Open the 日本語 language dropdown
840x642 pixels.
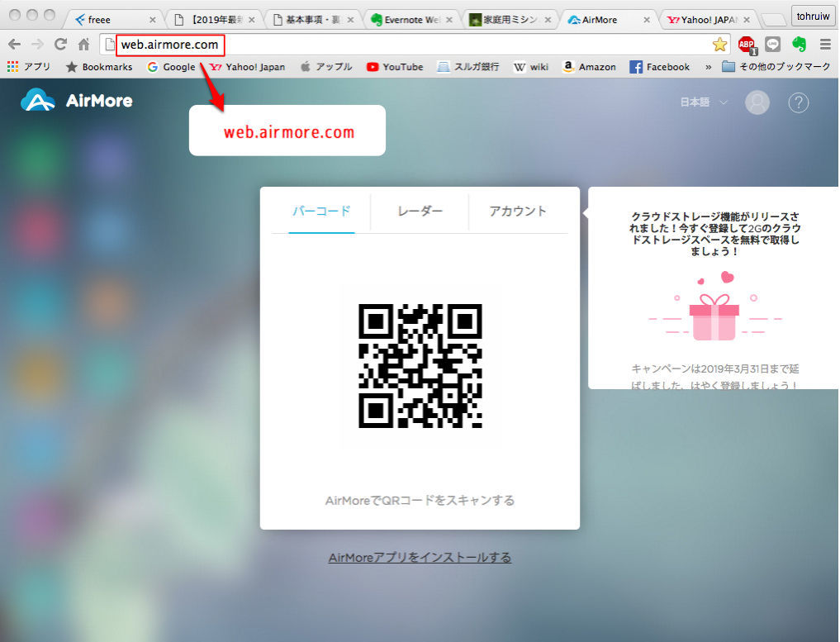pyautogui.click(x=704, y=102)
